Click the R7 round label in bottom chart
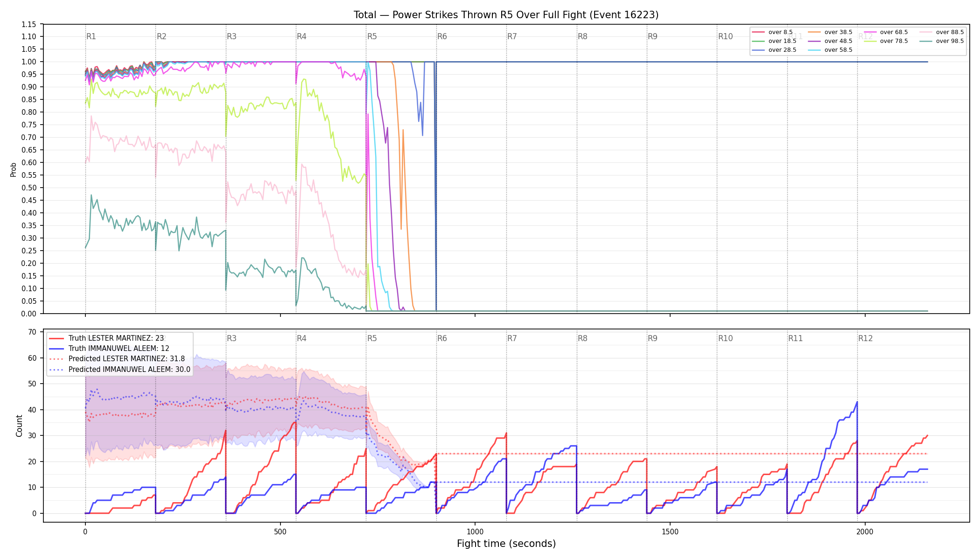This screenshot has width=980, height=560. tap(512, 338)
